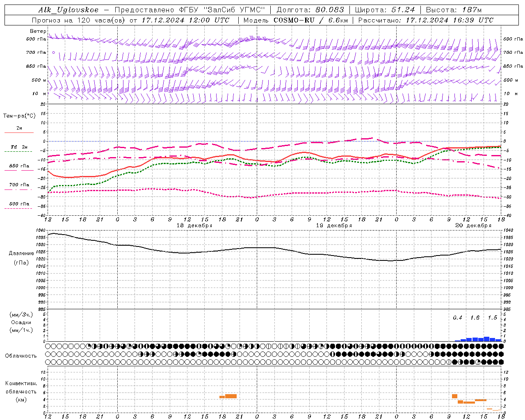
Task: Click the 19 декабря date label
Action: coord(334,226)
